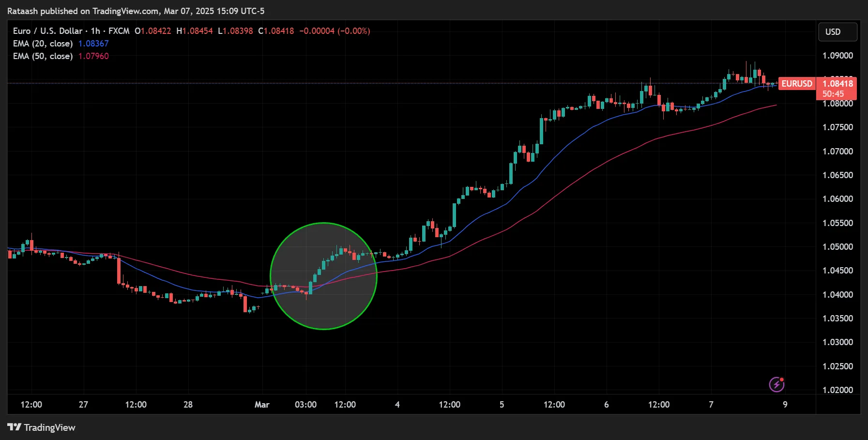Select the 'EMA (50, close)' indicator legend
This screenshot has width=868, height=440.
tap(43, 56)
